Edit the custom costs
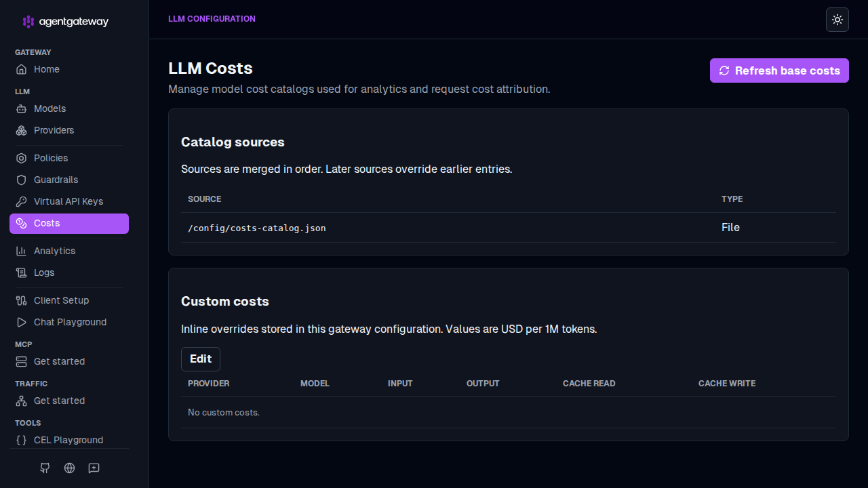Screen dimensions: 868x488 tap(201, 359)
